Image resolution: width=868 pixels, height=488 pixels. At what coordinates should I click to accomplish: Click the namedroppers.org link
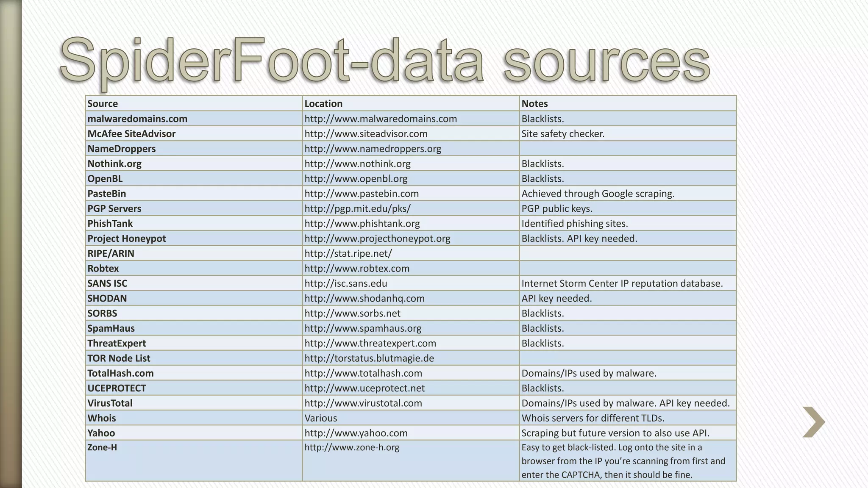[x=373, y=149]
